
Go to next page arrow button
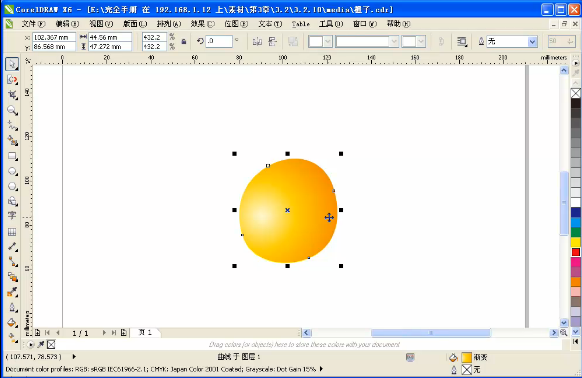104,333
